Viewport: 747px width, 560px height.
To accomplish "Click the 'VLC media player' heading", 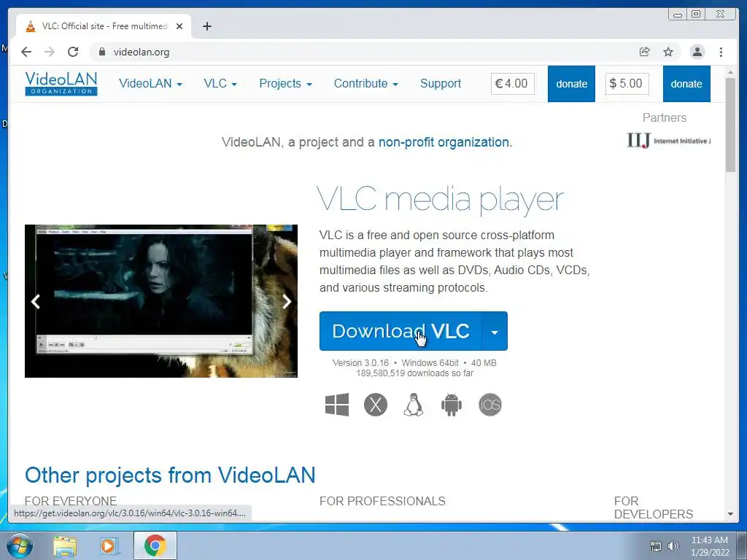I will point(440,199).
